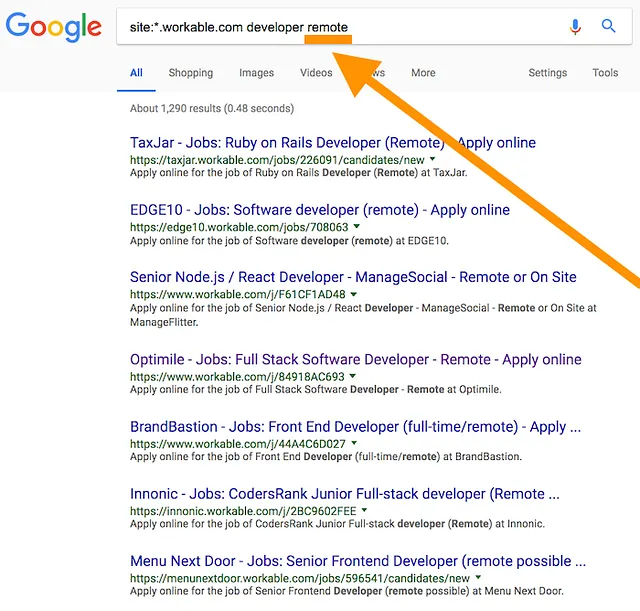Click the blue search magnifier icon
Viewport: 640px width, 611px height.
[608, 26]
